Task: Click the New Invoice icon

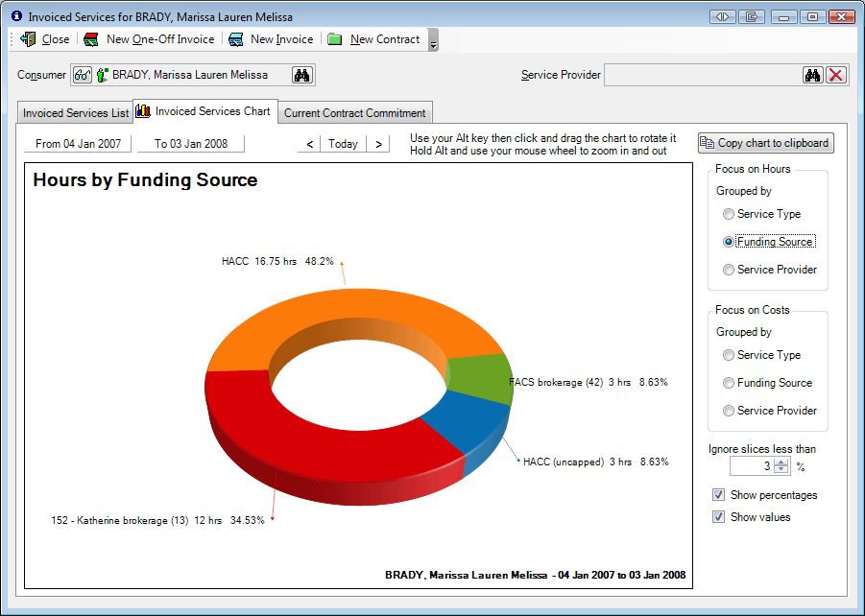Action: pyautogui.click(x=236, y=39)
